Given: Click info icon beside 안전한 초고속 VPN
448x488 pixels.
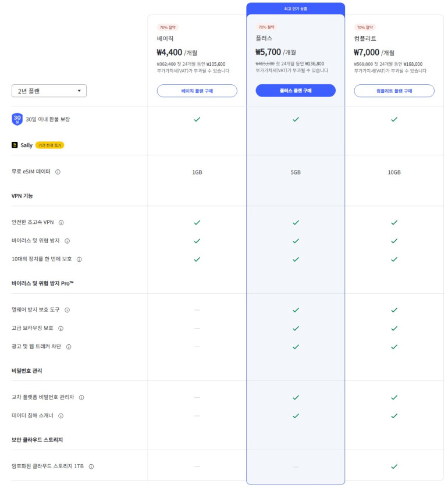Looking at the screenshot, I should click(61, 222).
